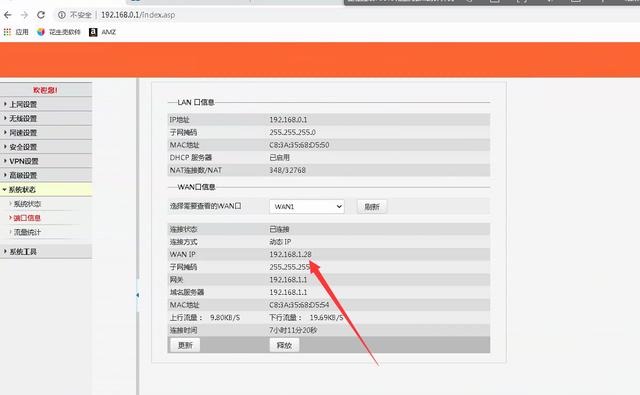Select the LAN MAC address C8:3A:35:68:D5:50
This screenshot has height=395, width=640.
tap(299, 145)
